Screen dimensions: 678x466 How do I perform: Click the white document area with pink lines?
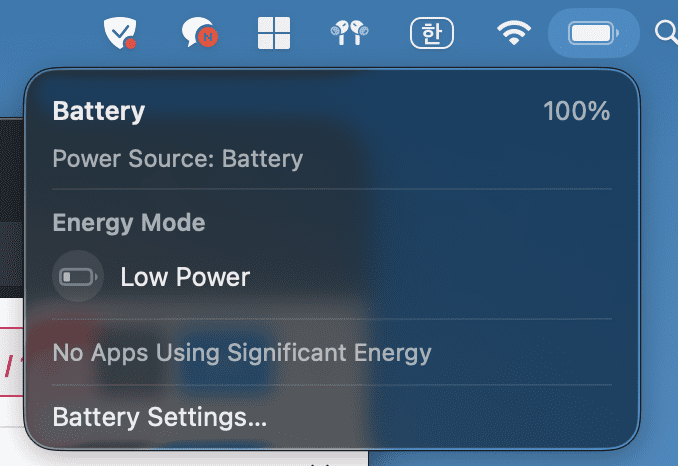(11, 367)
